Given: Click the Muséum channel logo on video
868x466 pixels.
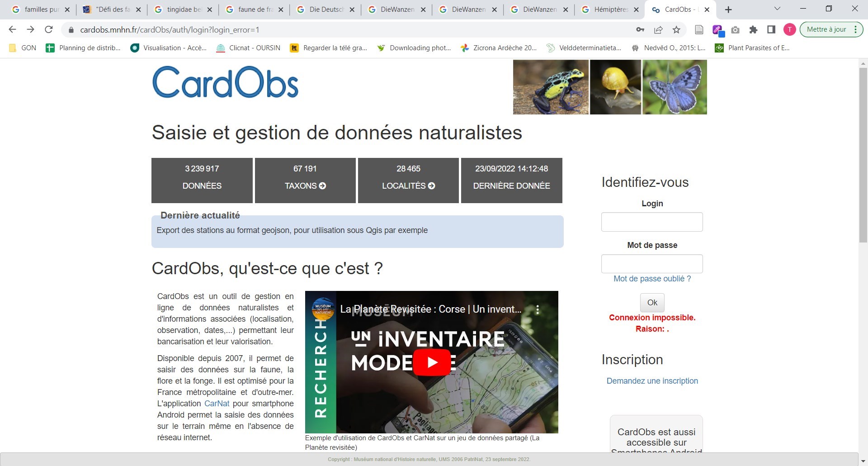Looking at the screenshot, I should tap(323, 309).
